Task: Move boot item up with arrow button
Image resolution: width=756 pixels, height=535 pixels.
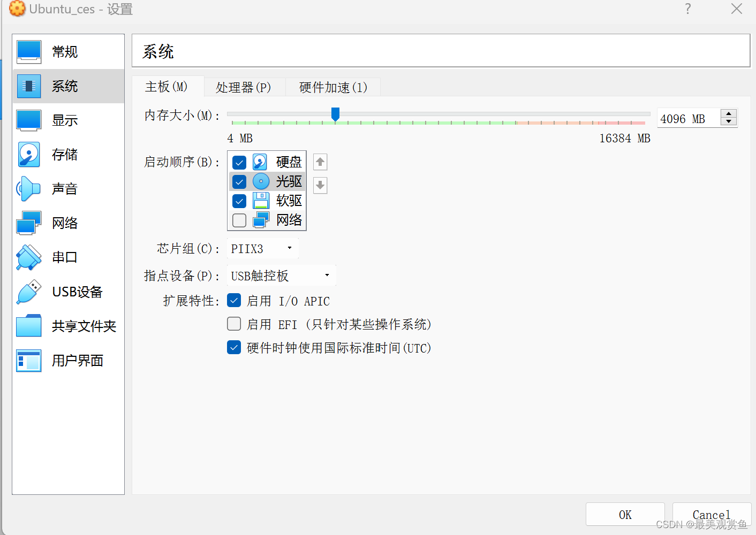Action: click(320, 162)
